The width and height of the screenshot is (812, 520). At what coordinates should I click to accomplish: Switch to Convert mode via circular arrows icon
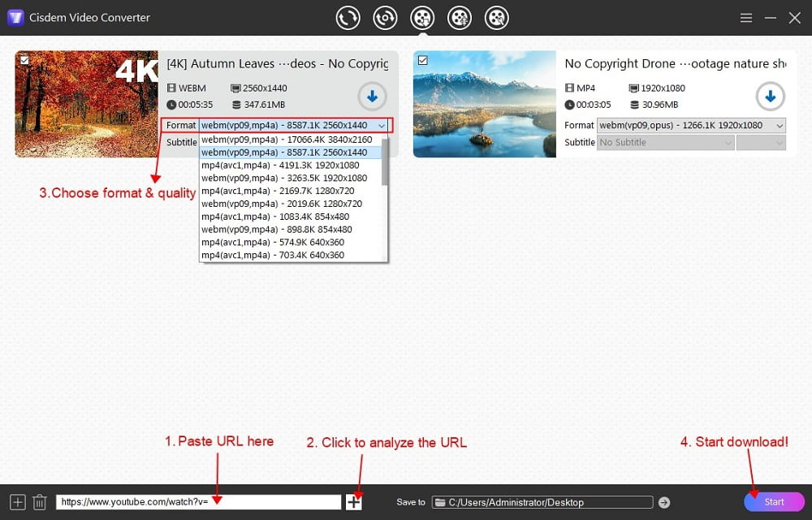pyautogui.click(x=348, y=17)
